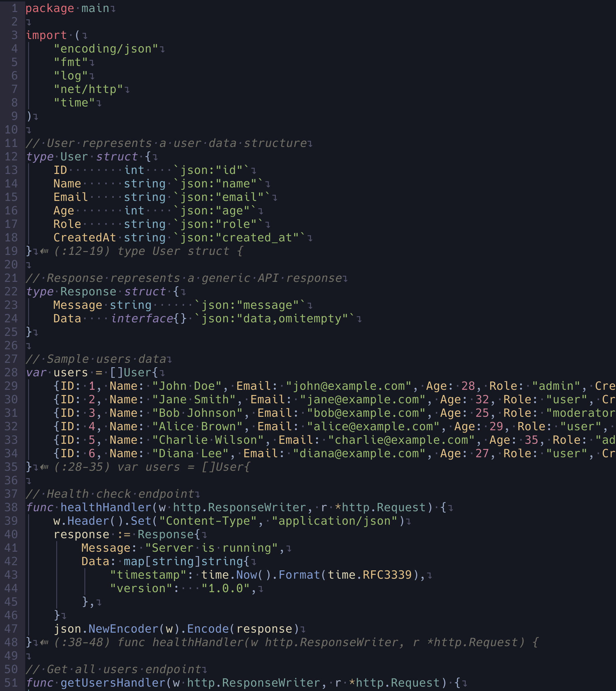616x691 pixels.
Task: Click the getUsersHandler function name
Action: pos(113,682)
